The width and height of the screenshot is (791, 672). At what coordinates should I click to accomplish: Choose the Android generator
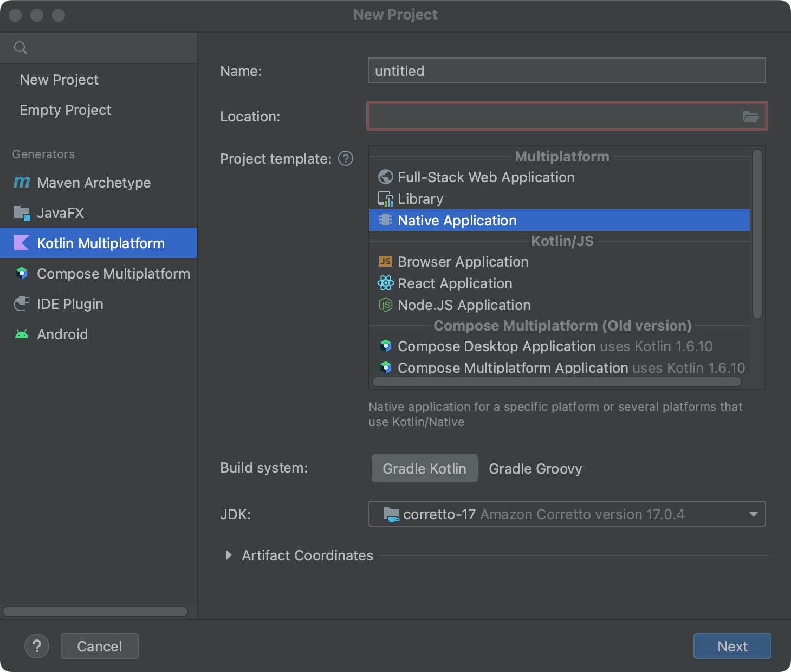point(99,334)
